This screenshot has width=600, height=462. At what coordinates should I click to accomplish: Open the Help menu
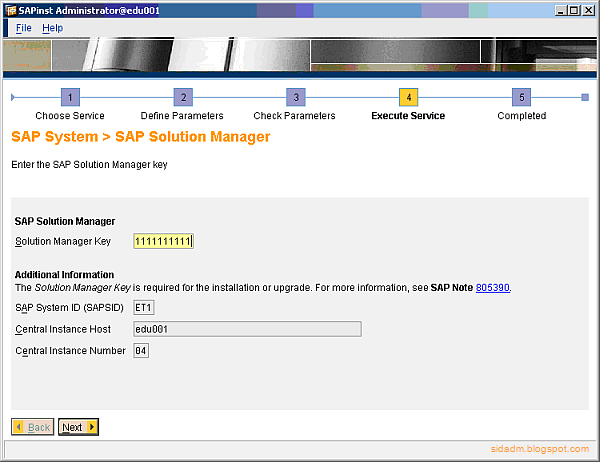(x=52, y=28)
